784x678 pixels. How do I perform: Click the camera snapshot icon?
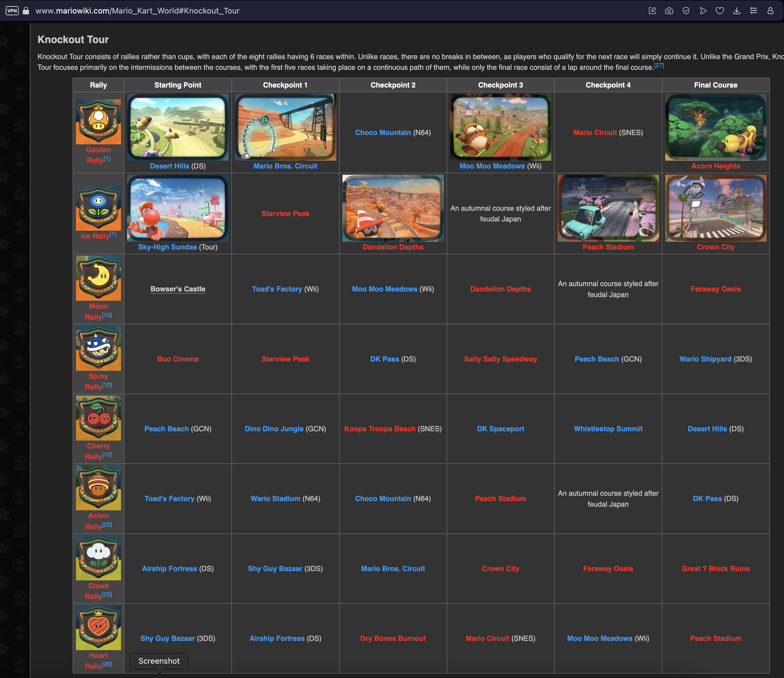click(669, 11)
